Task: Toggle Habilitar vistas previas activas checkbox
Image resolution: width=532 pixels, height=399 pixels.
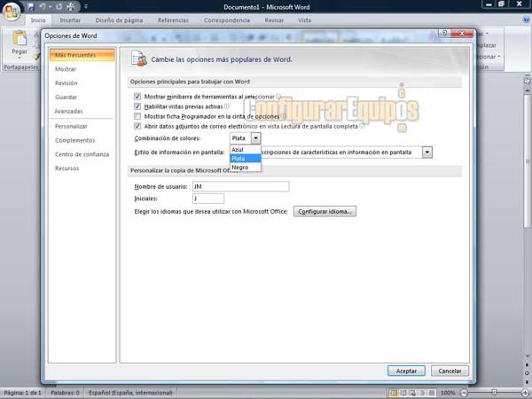Action: click(x=137, y=106)
